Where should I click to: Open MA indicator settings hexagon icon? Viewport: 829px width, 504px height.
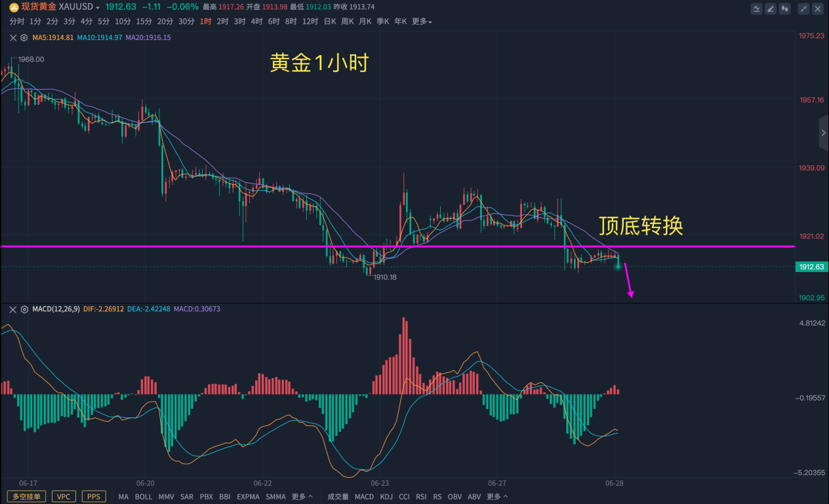[x=24, y=38]
